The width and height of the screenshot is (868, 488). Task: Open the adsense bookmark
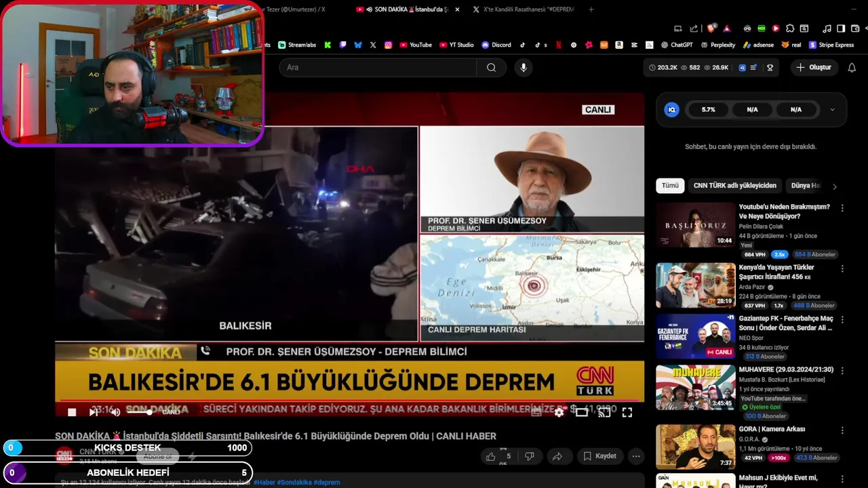point(758,45)
